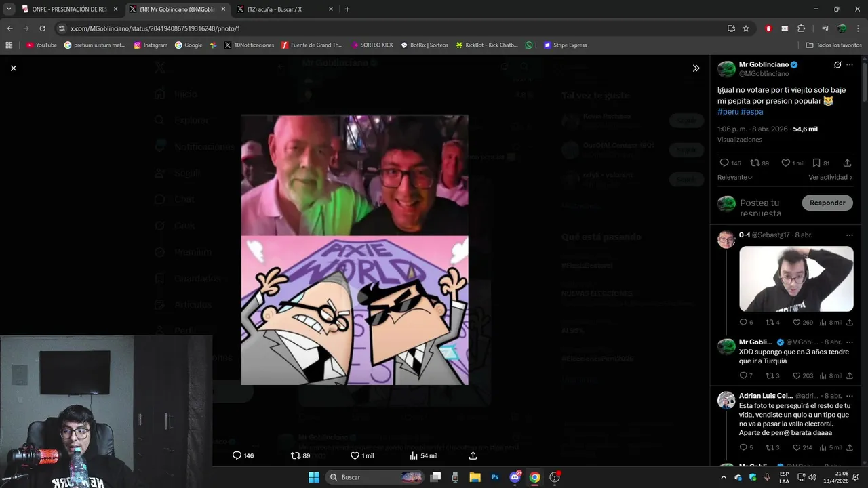
Task: Switch to acuña - Buscar / X tab
Action: (285, 9)
